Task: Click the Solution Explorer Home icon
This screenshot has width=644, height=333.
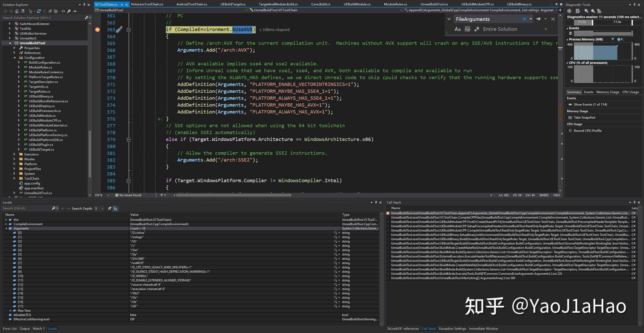Action: tap(17, 11)
